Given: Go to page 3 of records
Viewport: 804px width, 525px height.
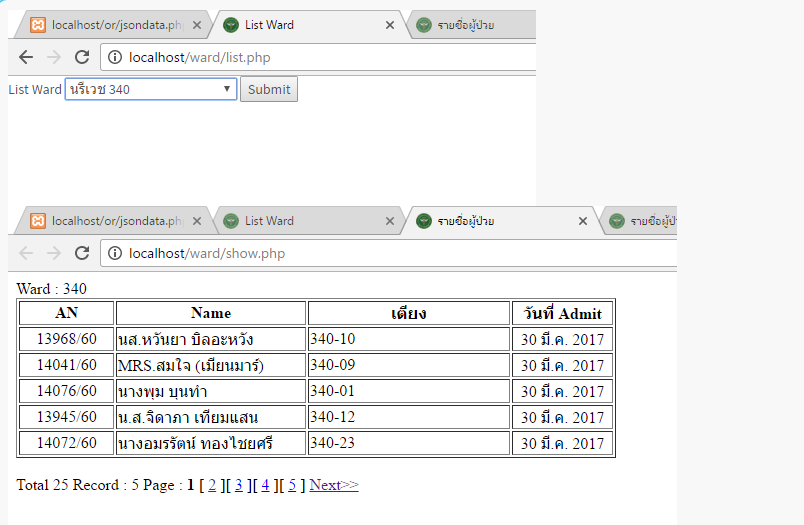Looking at the screenshot, I should [x=238, y=485].
